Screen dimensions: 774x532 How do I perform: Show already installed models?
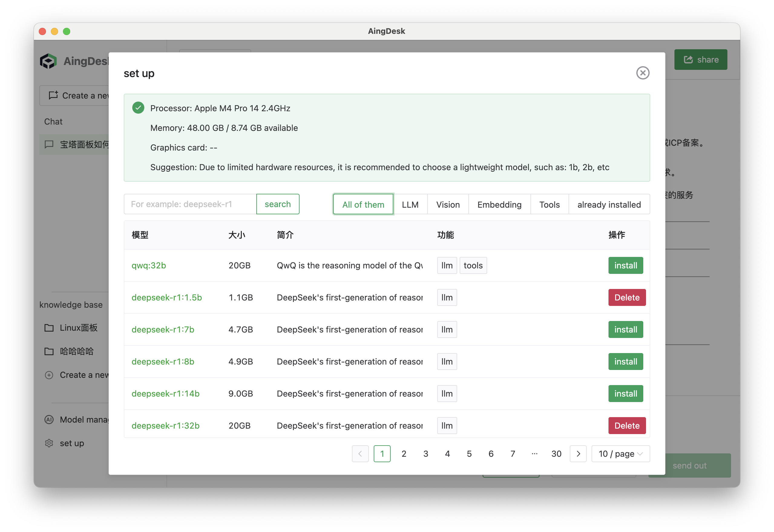point(609,204)
